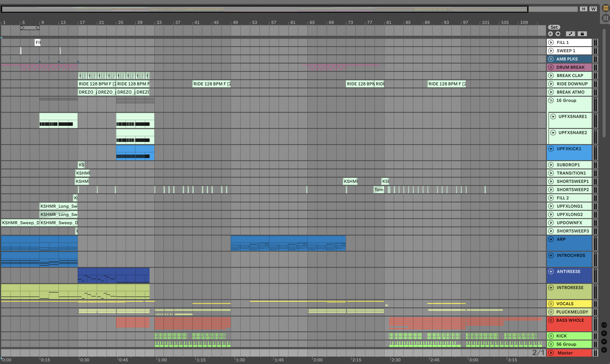Toggle the Returns section R button
This screenshot has width=610, height=364.
[x=604, y=333]
